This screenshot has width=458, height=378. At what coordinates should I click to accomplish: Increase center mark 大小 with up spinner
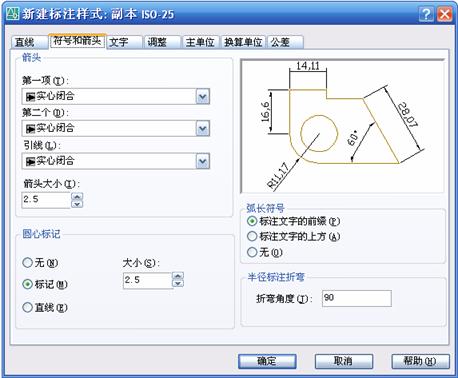(x=178, y=276)
